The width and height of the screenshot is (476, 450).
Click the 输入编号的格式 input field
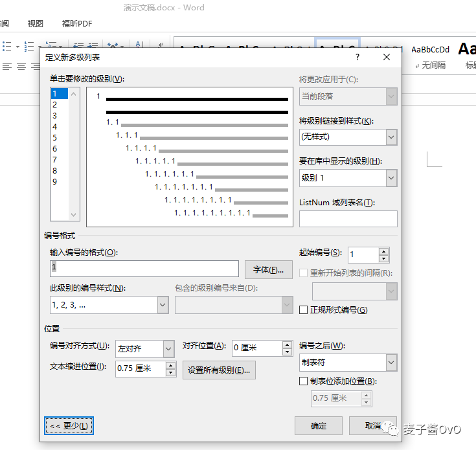point(144,269)
